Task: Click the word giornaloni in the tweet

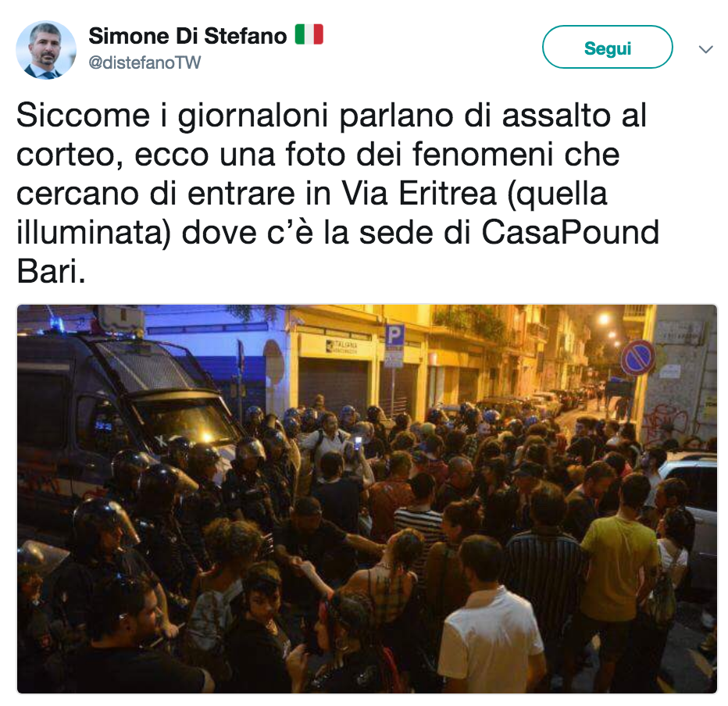Action: pos(252,116)
